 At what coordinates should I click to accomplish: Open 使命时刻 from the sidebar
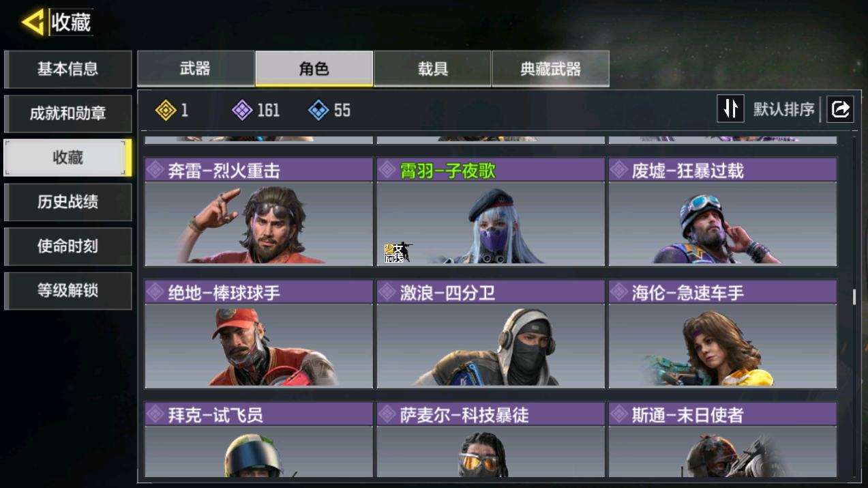(68, 246)
